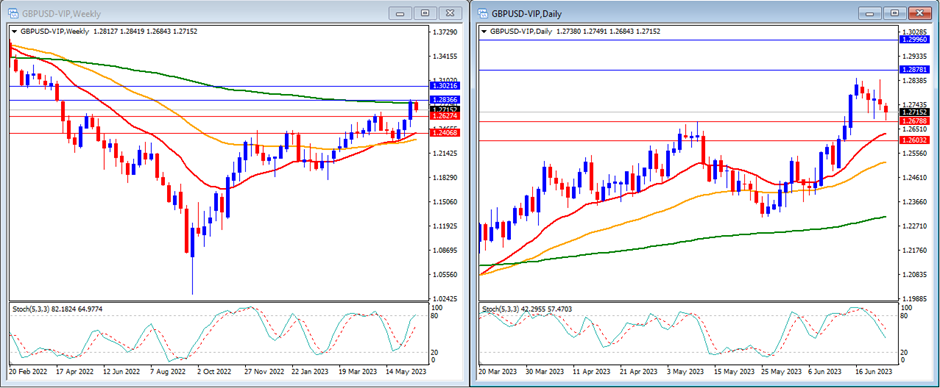The width and height of the screenshot is (940, 388).
Task: Click the black 1.27152 label on Daily chart
Action: click(914, 112)
